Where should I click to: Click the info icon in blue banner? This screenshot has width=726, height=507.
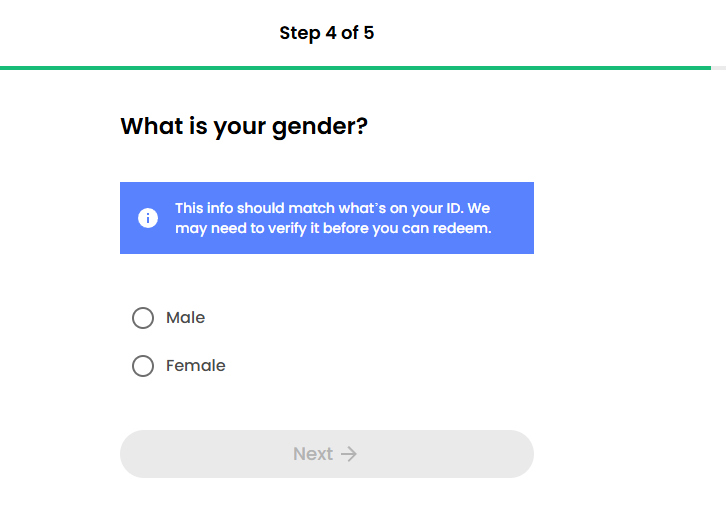[x=148, y=218]
